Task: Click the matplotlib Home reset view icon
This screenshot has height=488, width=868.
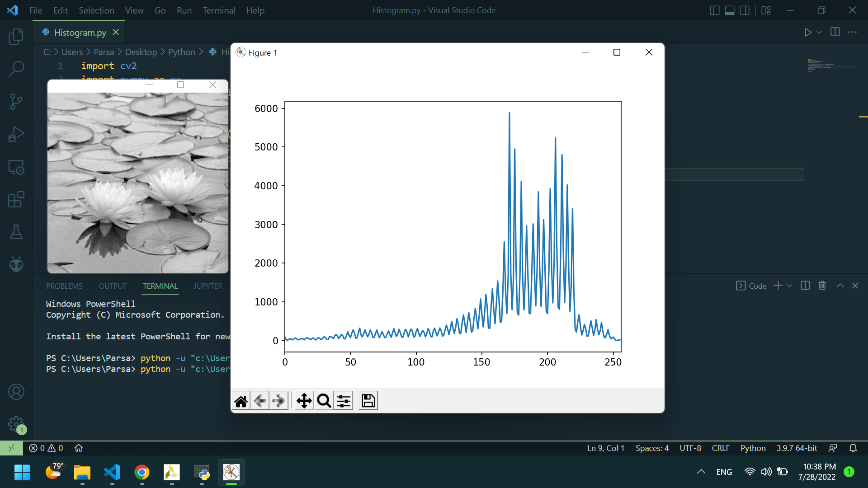Action: [x=241, y=401]
